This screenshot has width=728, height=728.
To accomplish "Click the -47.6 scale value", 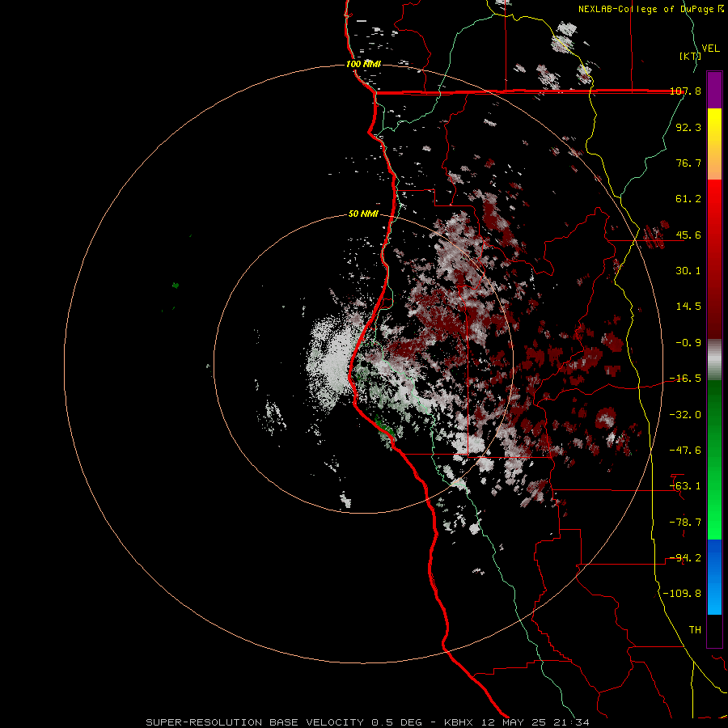I will click(685, 451).
